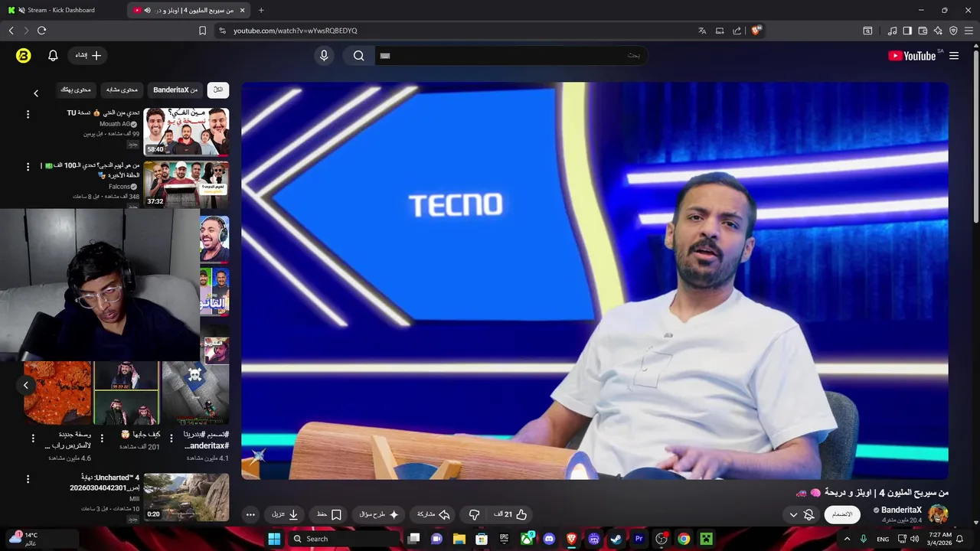Viewport: 980px width, 551px height.
Task: Expand the subscription notification dropdown chevron
Action: click(793, 515)
